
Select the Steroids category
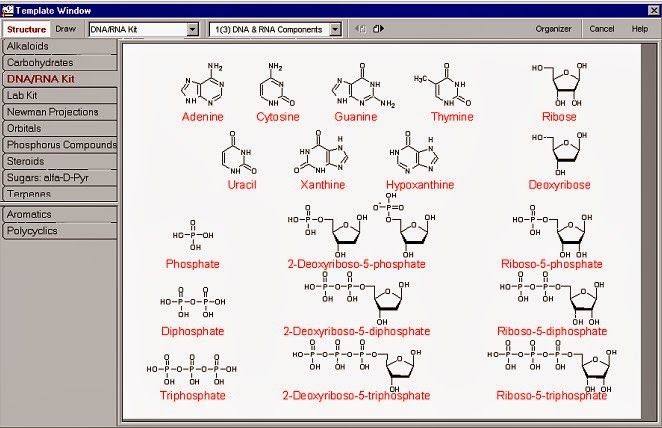(x=60, y=161)
